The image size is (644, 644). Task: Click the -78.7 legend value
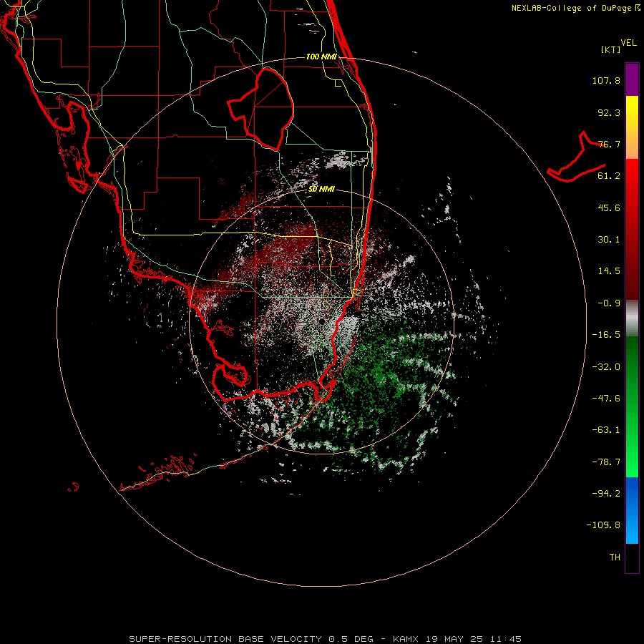pos(606,462)
